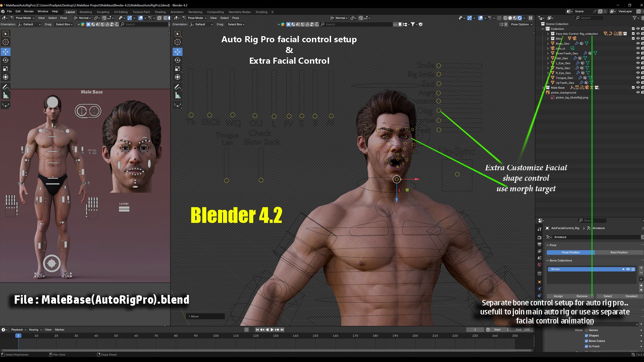The image size is (644, 362).
Task: Open the Object properties tab
Action: click(539, 282)
